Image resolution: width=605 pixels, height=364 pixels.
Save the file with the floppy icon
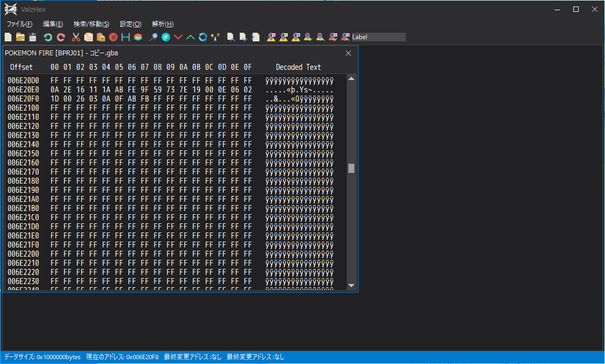pos(33,37)
